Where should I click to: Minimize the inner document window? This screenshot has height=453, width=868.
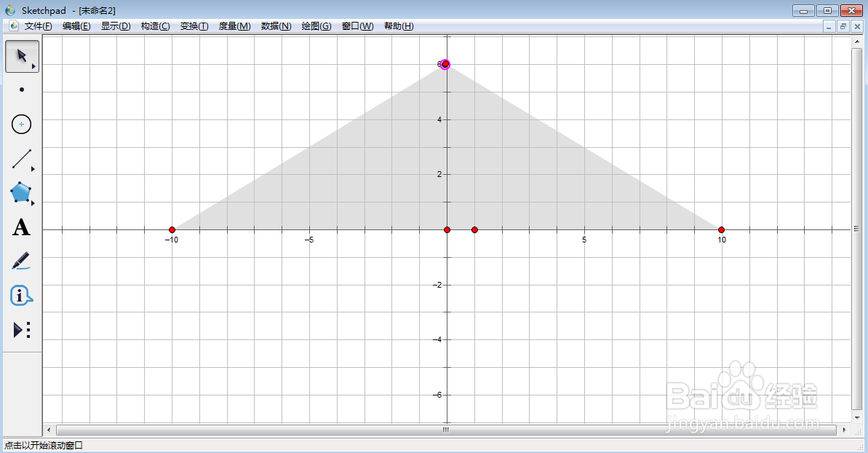point(829,26)
